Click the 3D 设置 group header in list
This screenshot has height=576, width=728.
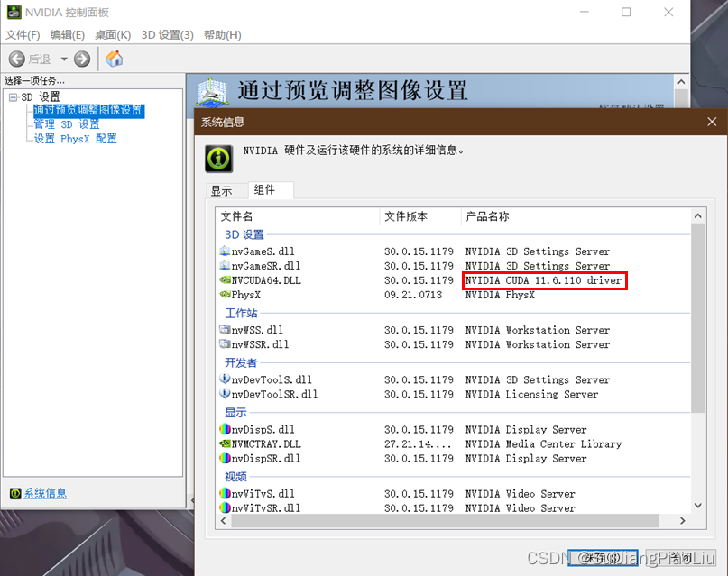[x=244, y=234]
